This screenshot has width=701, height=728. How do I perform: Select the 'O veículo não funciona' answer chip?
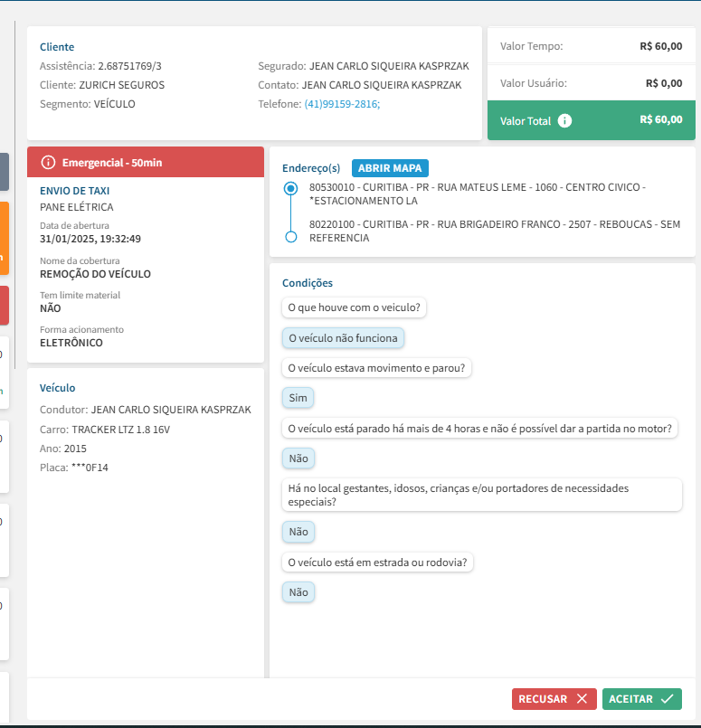click(x=343, y=337)
